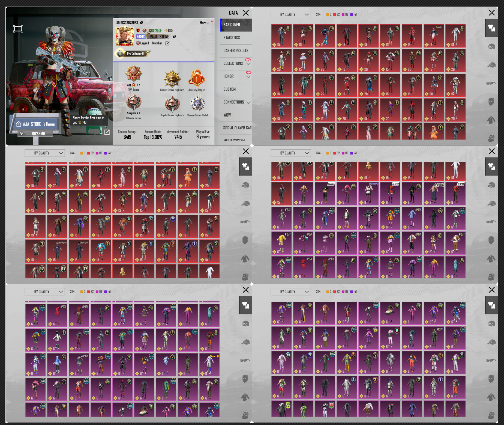
Task: Click the Played For 6 years text
Action: [x=203, y=134]
